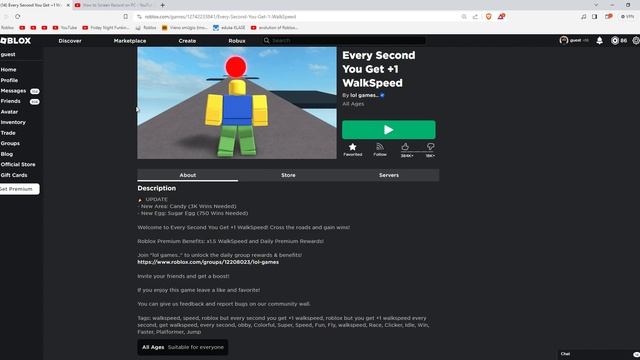
Task: Switch to the About tab
Action: tap(188, 175)
